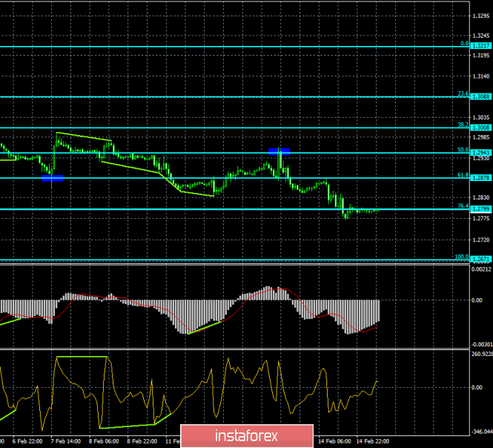Select the 50.0 Fibonacci level label
Screen dimensions: 493x448
463,151
